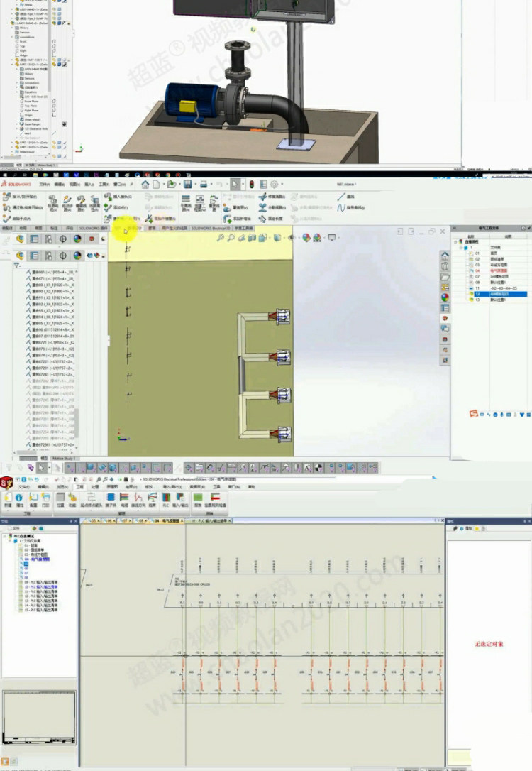Open the Edit Appearance color ball
The image size is (532, 771).
(x=306, y=238)
